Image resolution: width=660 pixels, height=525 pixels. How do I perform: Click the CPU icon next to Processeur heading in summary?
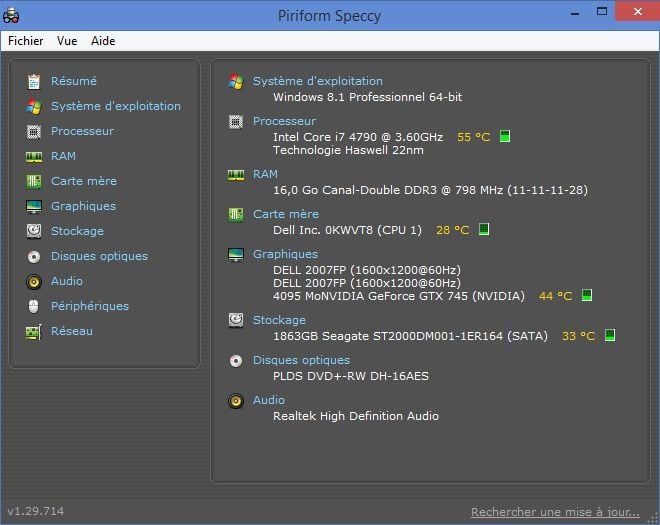236,122
